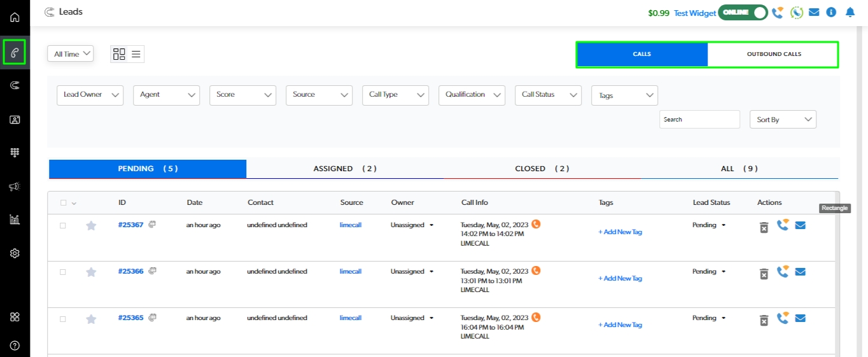Open the settings gear in sidebar
Viewport: 868px width, 357px height.
click(x=15, y=253)
